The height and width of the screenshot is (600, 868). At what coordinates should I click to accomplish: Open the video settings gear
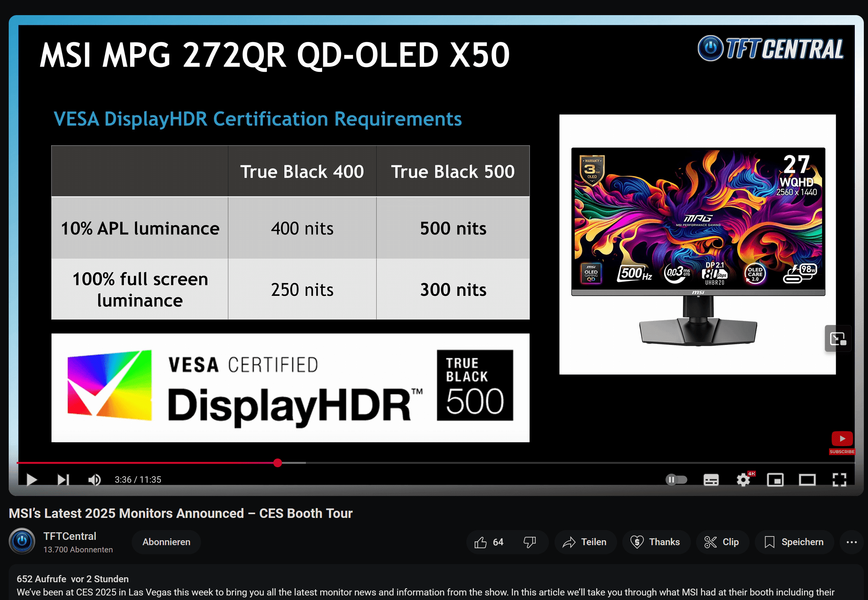click(x=743, y=480)
